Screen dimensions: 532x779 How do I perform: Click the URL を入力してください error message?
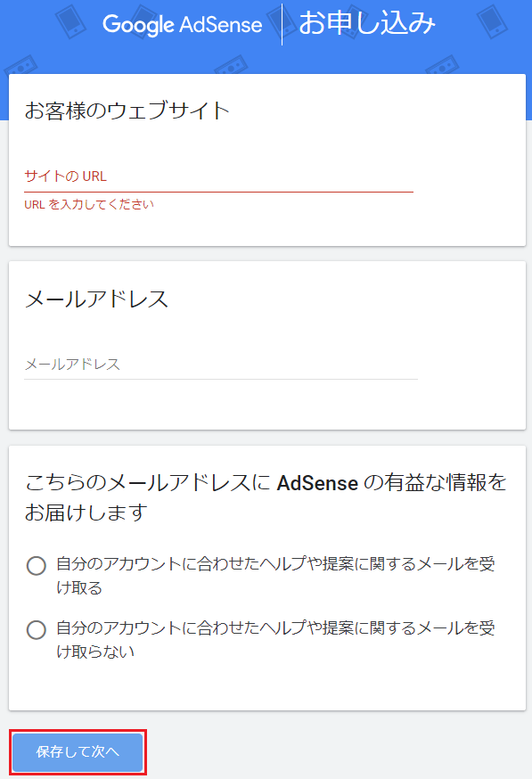pyautogui.click(x=87, y=204)
